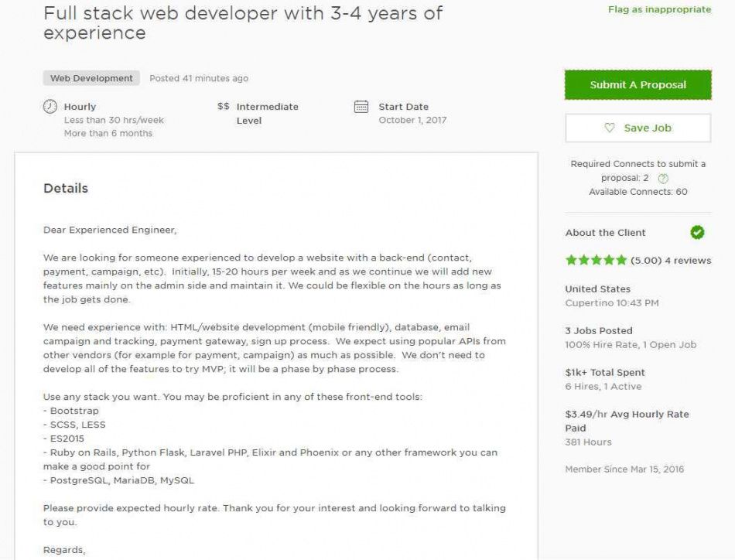Click the clock icon beside Hourly

(x=50, y=107)
